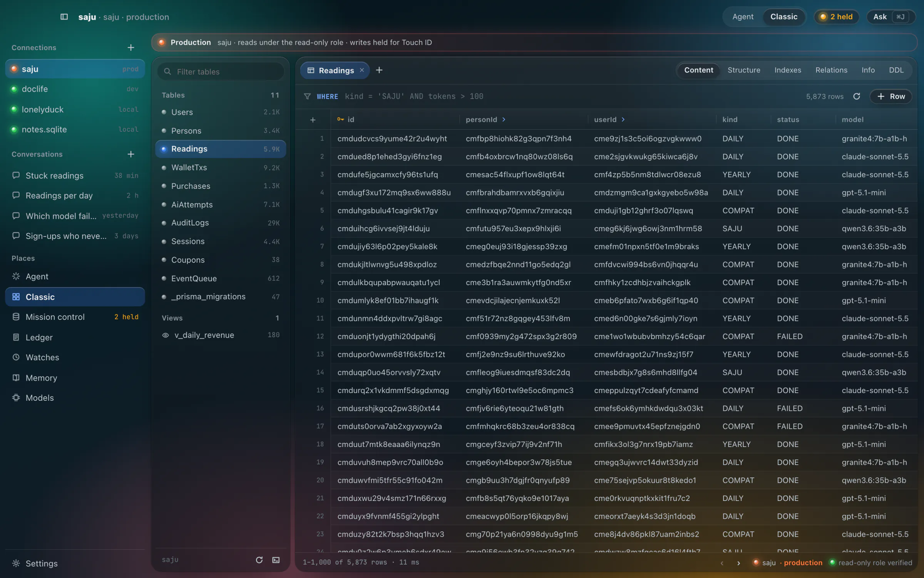The width and height of the screenshot is (924, 578).
Task: Follow the userId relation chevron
Action: (623, 120)
